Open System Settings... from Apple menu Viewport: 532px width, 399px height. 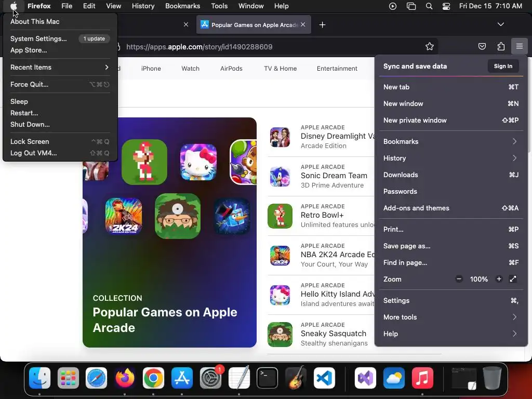(x=60, y=38)
